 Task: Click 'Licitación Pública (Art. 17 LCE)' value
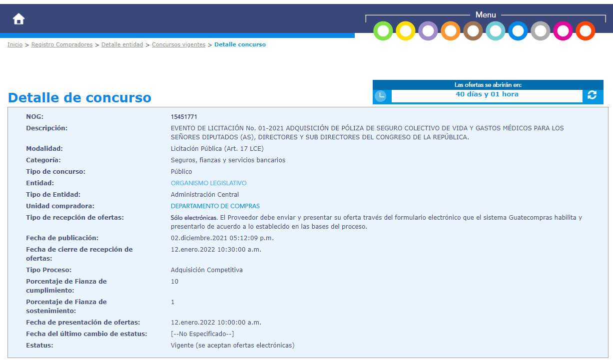point(217,149)
